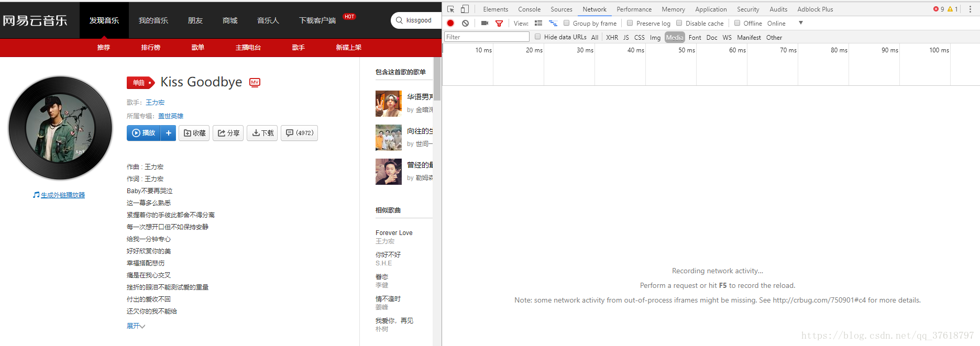Filter requests by XHR type
This screenshot has height=346, width=980.
(612, 37)
